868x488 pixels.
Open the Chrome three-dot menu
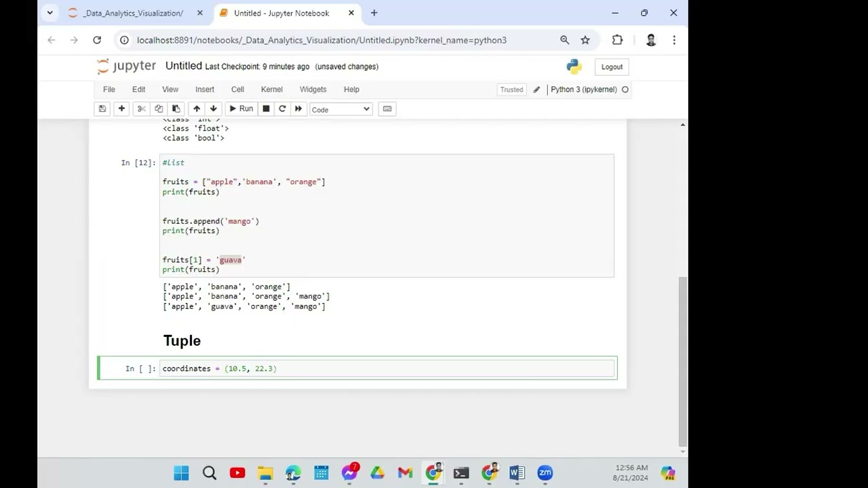[x=674, y=40]
